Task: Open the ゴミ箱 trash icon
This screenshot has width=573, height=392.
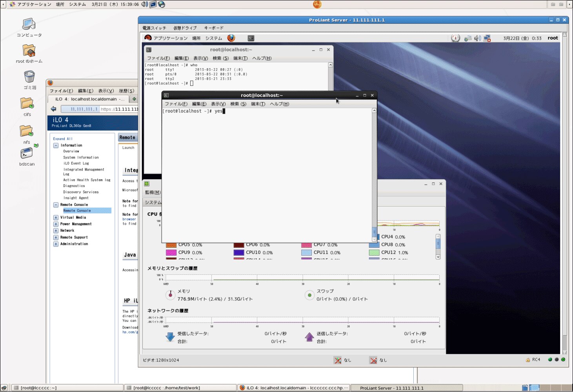Action: (x=29, y=77)
